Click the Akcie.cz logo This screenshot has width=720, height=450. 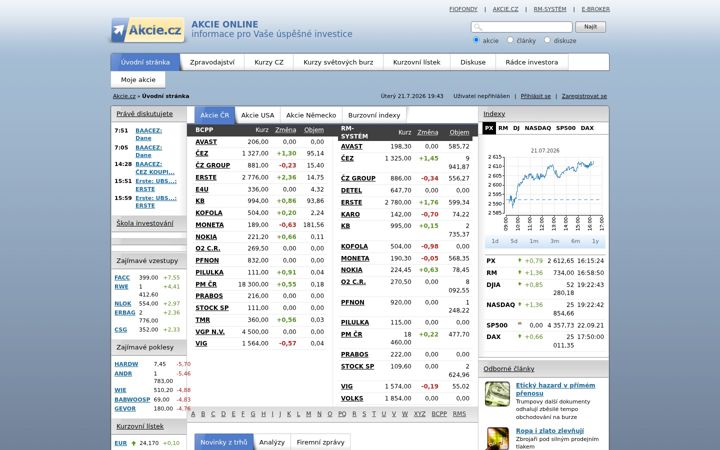click(148, 30)
